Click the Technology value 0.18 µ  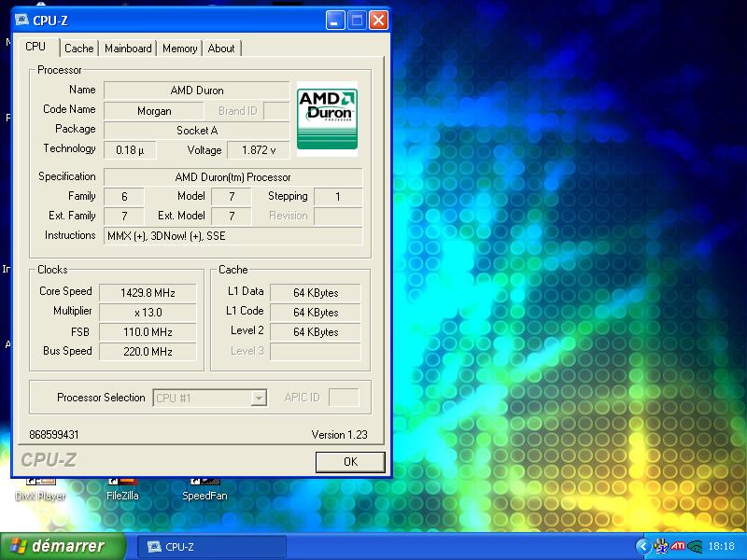130,150
